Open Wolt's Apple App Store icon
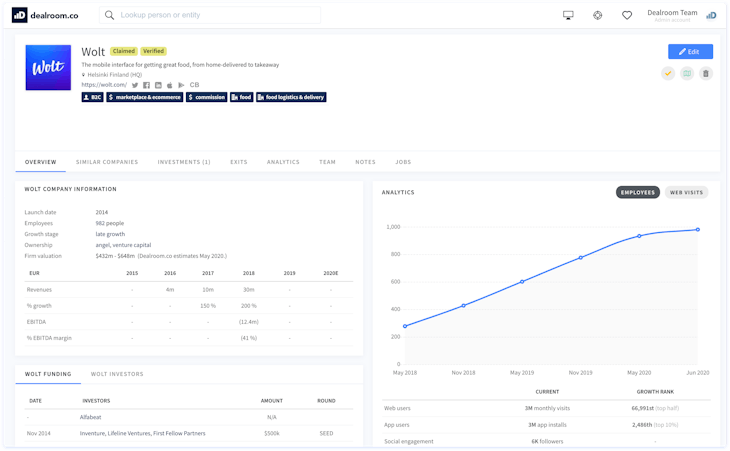The image size is (730, 451). point(169,85)
